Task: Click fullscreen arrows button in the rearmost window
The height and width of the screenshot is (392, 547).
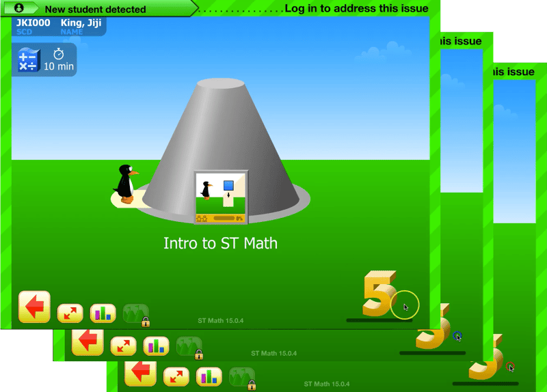Action: point(176,376)
